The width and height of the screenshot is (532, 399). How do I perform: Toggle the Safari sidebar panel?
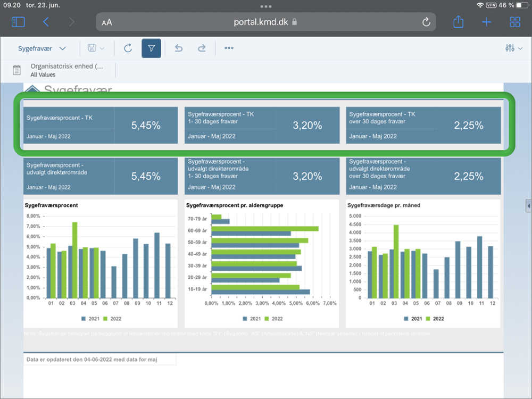(x=18, y=22)
